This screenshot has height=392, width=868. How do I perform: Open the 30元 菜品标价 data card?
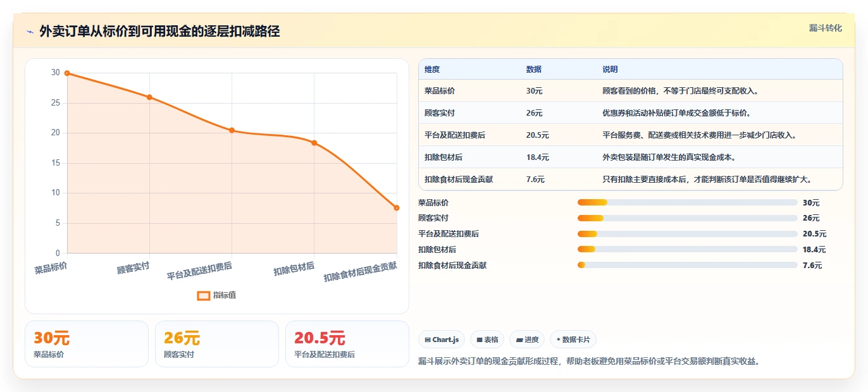pos(87,344)
